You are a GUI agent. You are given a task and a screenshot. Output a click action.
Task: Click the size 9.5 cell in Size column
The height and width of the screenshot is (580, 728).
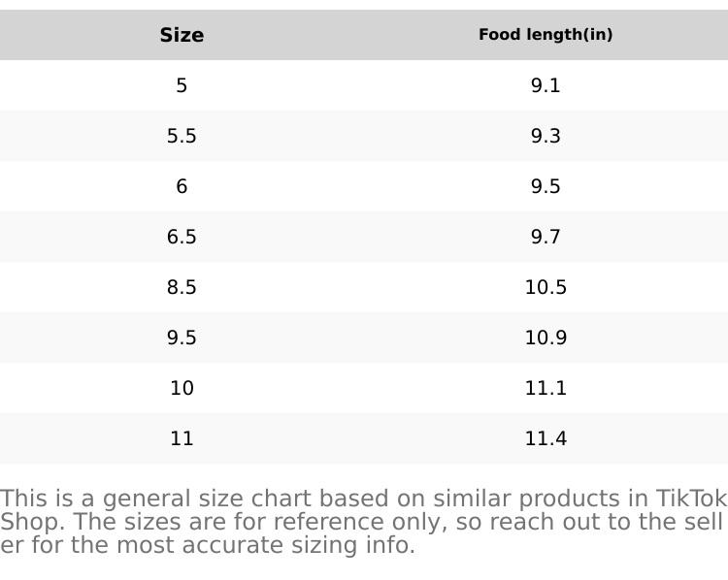[x=182, y=338]
